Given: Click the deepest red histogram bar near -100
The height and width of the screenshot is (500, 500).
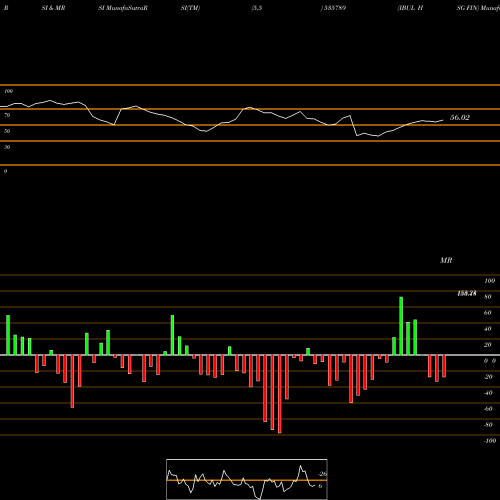Looking at the screenshot, I should [x=279, y=394].
